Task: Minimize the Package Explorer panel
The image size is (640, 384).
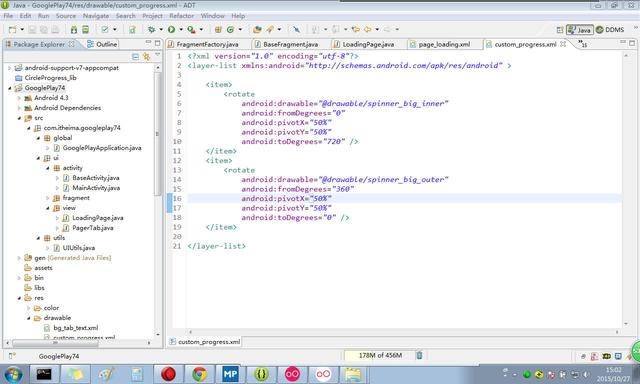Action: (148, 43)
